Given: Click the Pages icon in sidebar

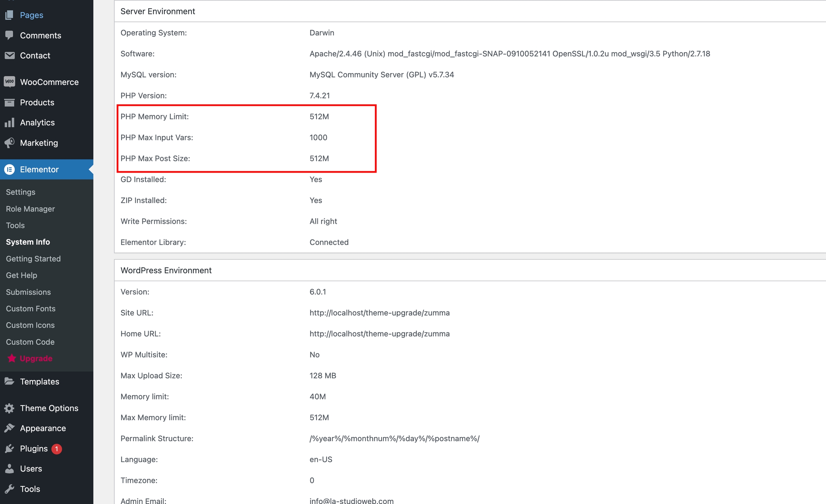Looking at the screenshot, I should 10,15.
